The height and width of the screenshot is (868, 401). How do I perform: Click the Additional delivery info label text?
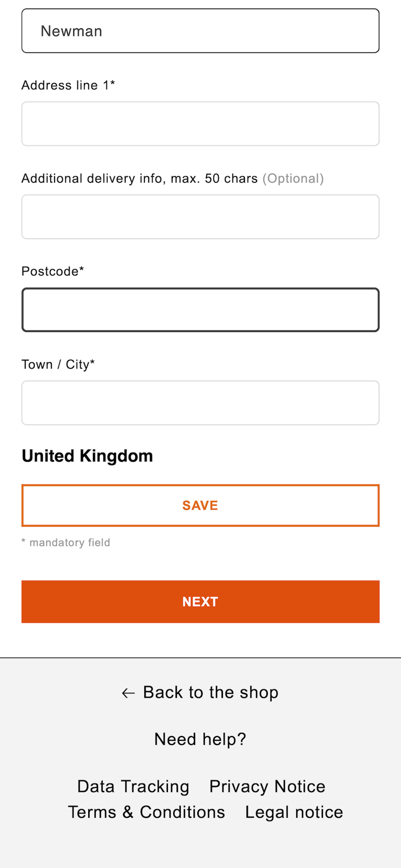click(140, 179)
